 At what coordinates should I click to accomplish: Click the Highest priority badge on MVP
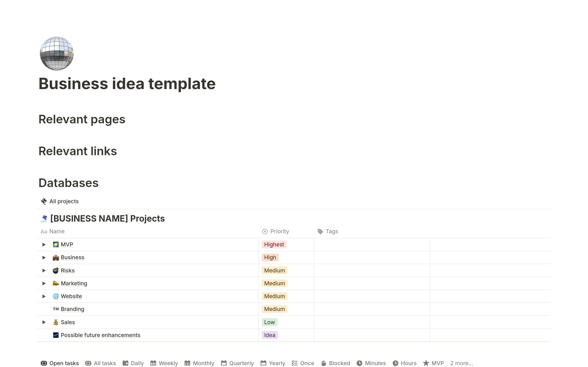(274, 244)
